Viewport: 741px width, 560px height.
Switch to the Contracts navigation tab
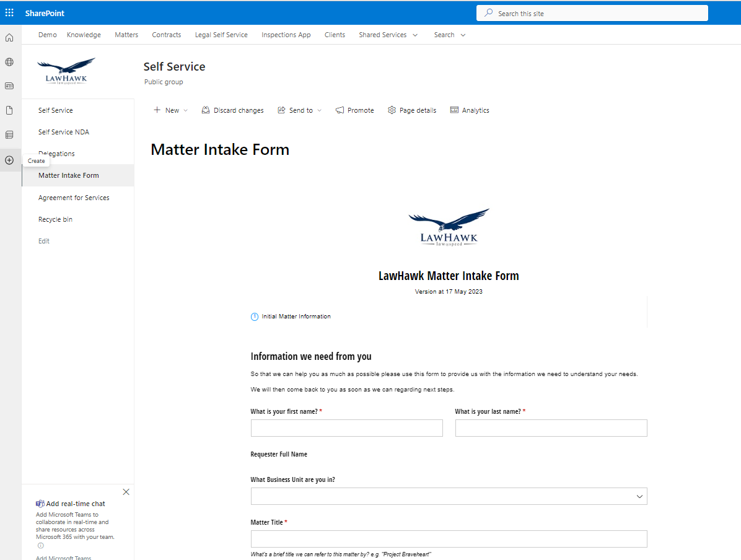166,35
